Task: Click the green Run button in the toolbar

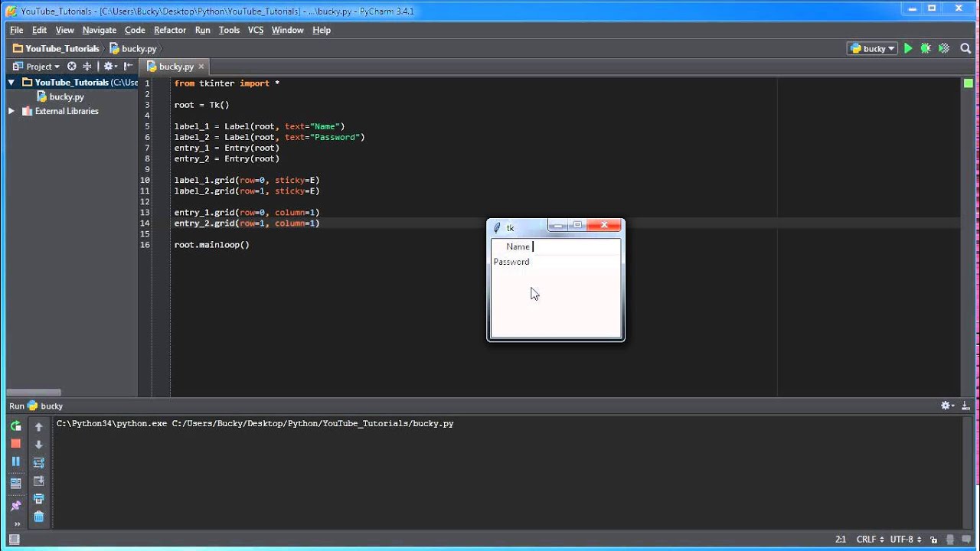Action: click(908, 48)
